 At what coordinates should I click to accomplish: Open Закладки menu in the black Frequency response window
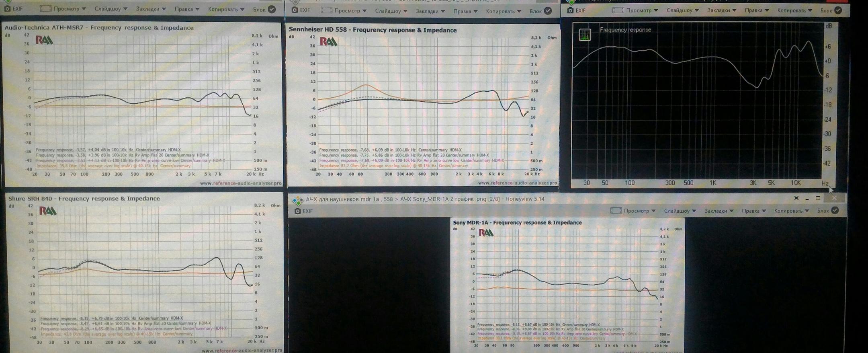click(722, 10)
